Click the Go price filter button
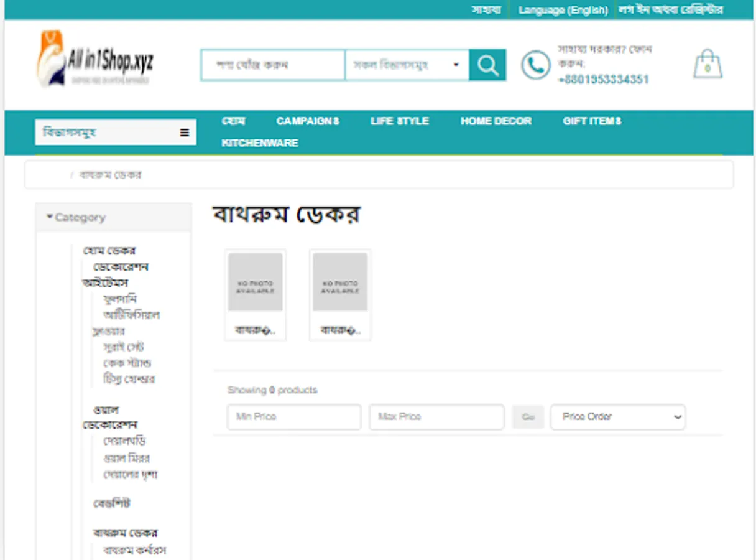Viewport: 756px width, 560px height. [x=528, y=417]
